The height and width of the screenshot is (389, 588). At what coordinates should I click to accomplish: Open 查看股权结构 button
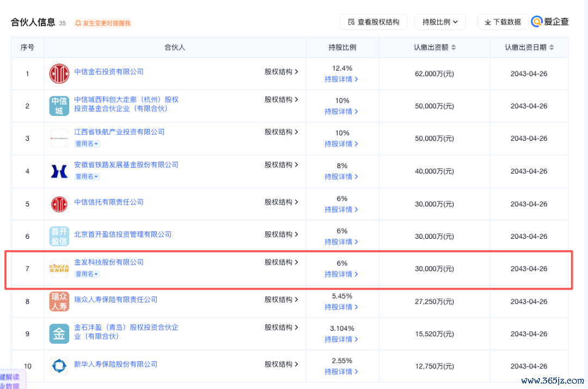tap(373, 22)
